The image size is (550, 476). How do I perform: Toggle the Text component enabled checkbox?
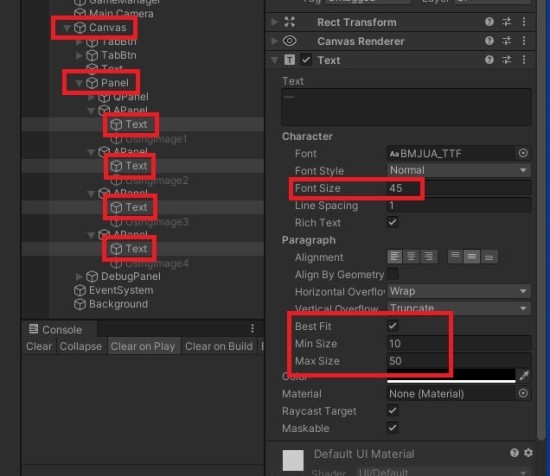pos(306,60)
